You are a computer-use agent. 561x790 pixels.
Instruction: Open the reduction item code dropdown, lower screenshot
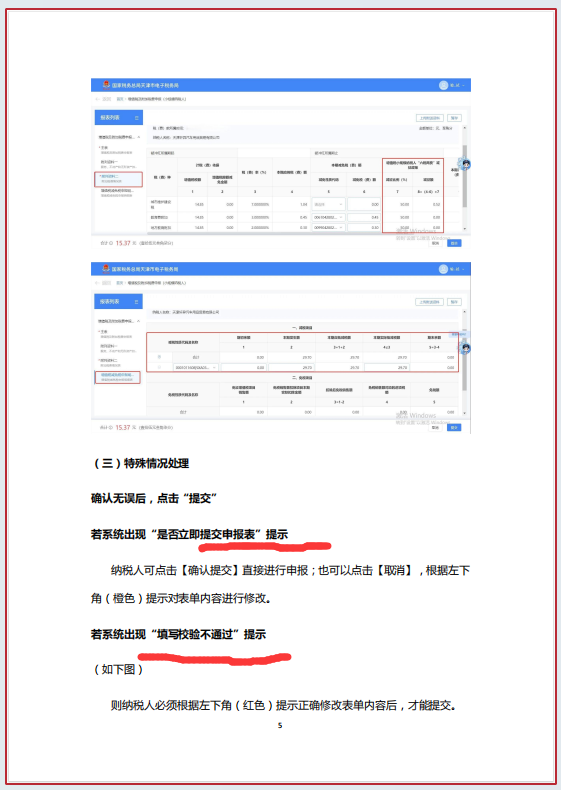pos(196,368)
